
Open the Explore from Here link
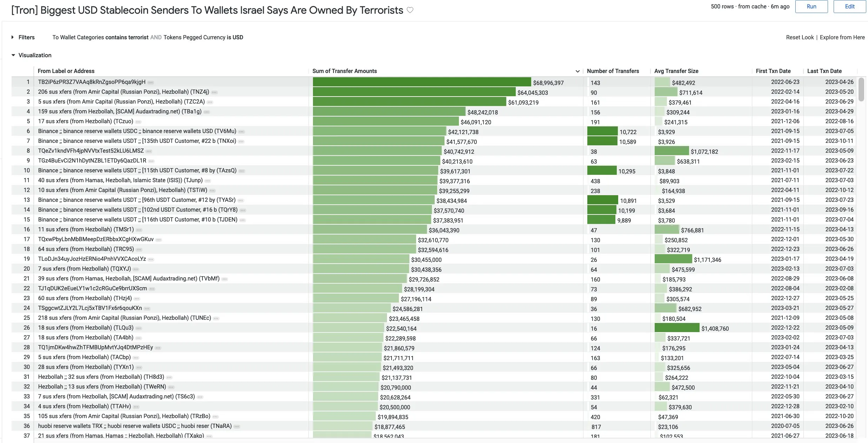point(842,37)
